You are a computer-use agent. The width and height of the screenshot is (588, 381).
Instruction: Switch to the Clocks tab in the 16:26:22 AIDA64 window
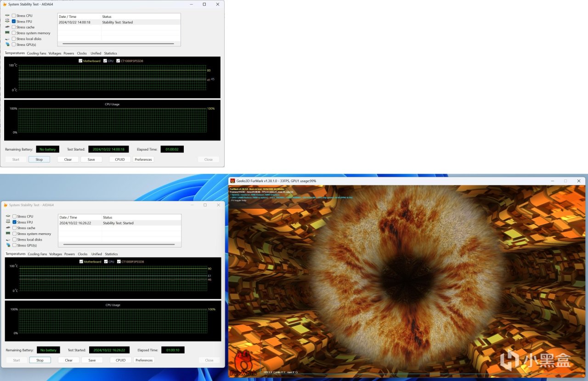point(83,254)
